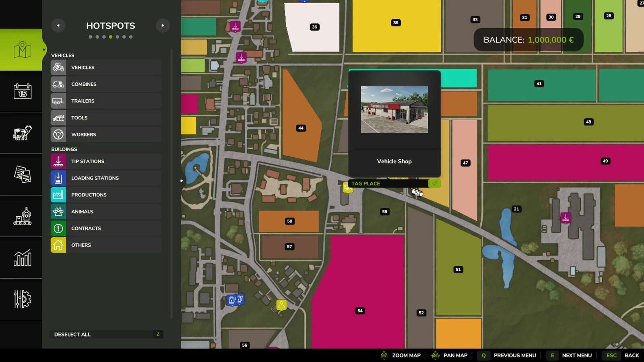The width and height of the screenshot is (644, 362).
Task: Open the calendar tab in sidebar
Action: pos(22,91)
